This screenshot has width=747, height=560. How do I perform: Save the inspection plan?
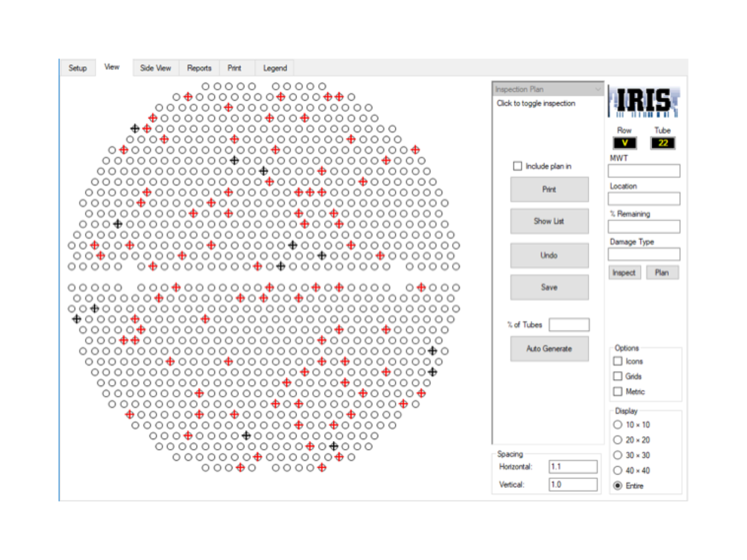coord(549,287)
